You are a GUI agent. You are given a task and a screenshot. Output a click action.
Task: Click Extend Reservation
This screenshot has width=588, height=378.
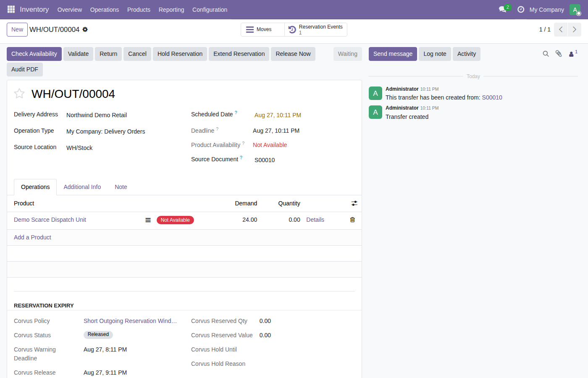[x=239, y=54]
